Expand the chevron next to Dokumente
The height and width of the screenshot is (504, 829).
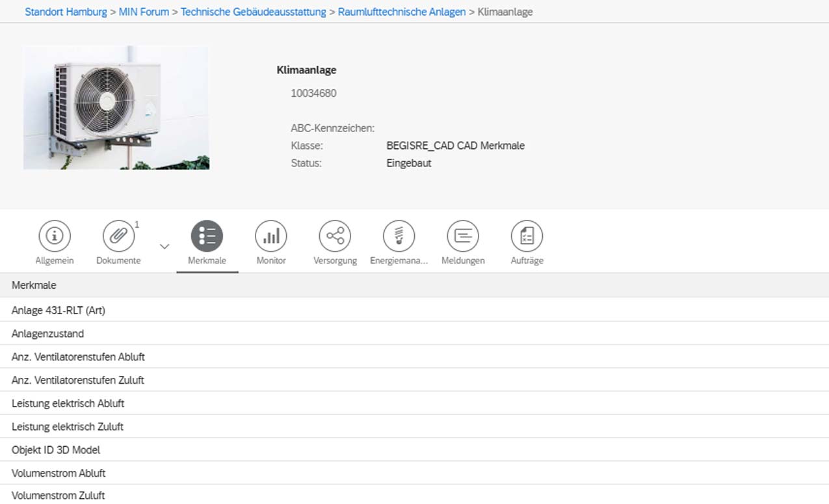(x=164, y=246)
